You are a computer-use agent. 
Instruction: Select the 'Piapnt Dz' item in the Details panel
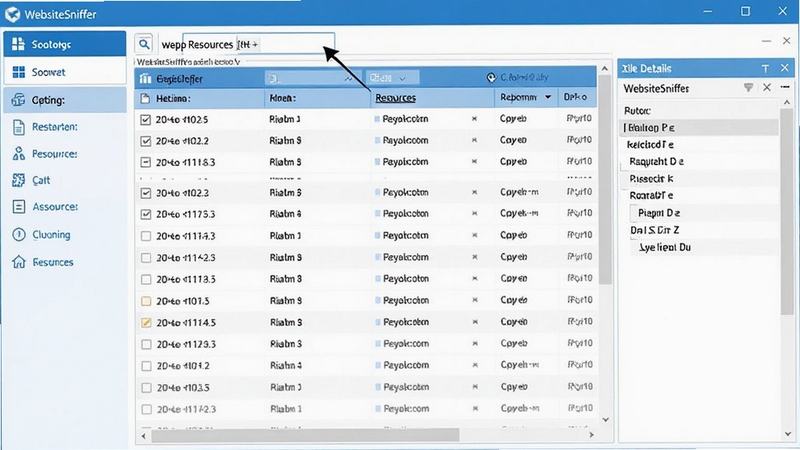[x=659, y=213]
